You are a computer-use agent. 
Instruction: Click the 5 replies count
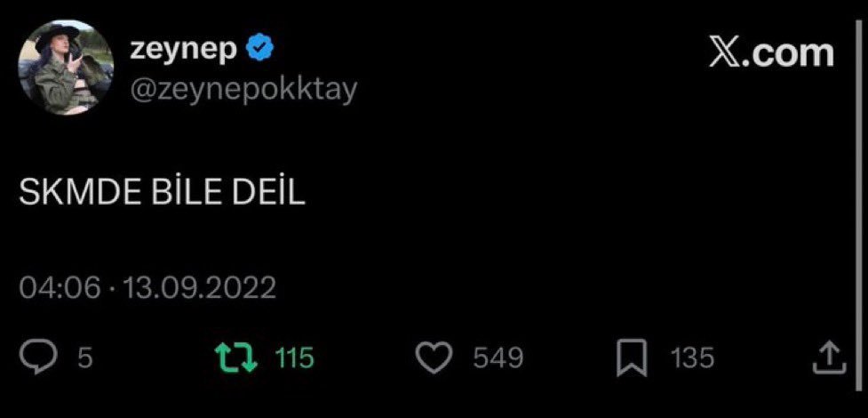[x=84, y=358]
